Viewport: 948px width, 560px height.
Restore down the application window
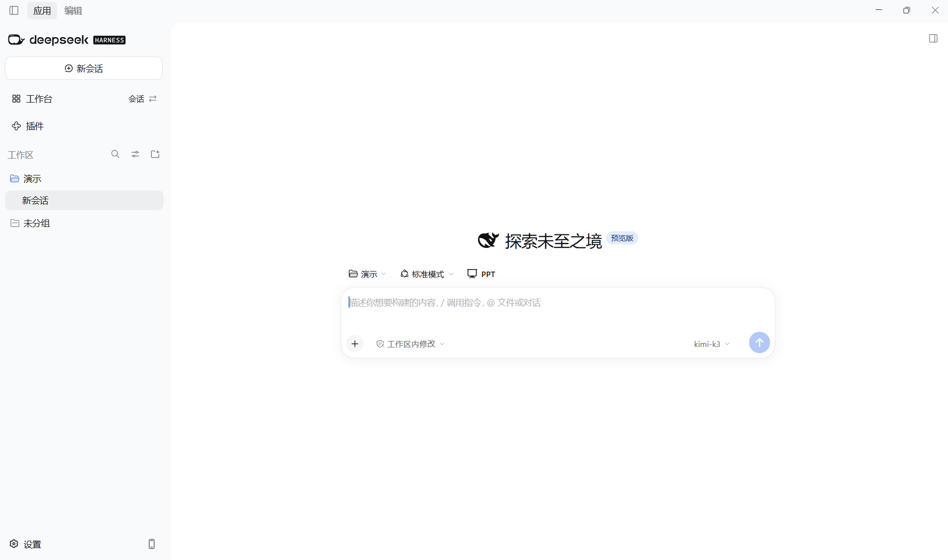[906, 10]
